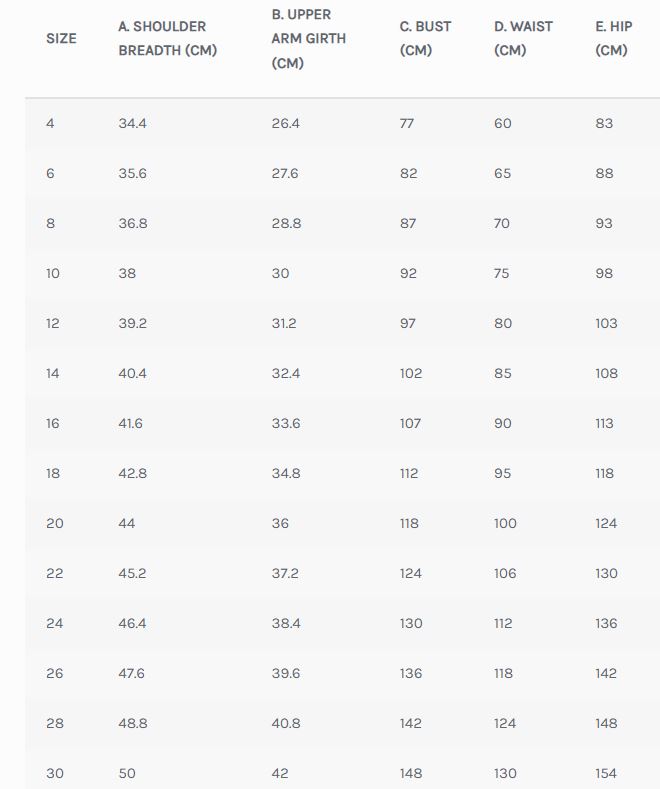The height and width of the screenshot is (789, 660).
Task: Select the size 4 row label
Action: click(50, 123)
